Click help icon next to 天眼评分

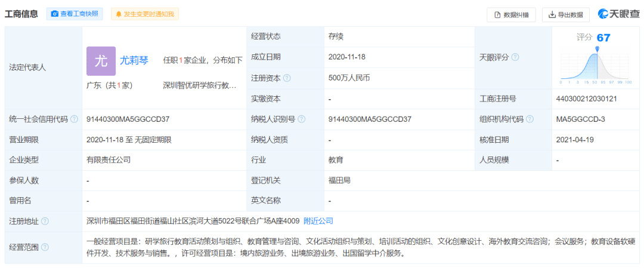click(x=515, y=57)
